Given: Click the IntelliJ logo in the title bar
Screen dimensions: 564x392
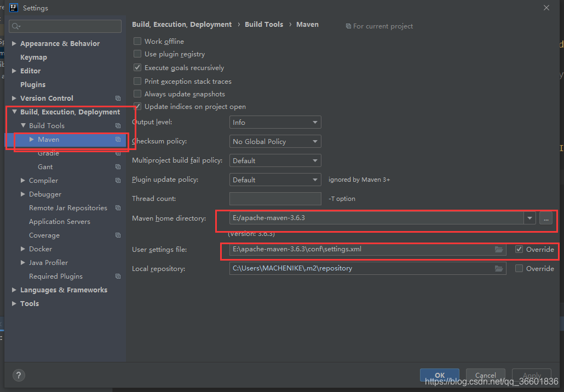Looking at the screenshot, I should pyautogui.click(x=14, y=8).
